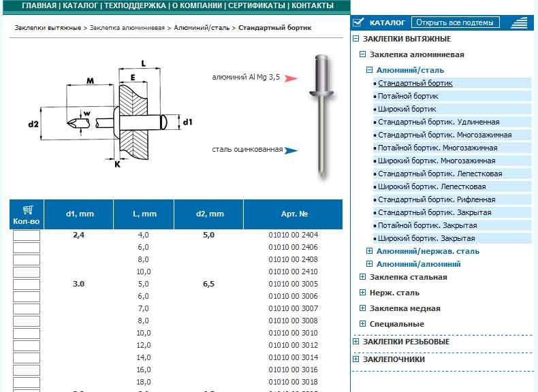Click quantity field for article 01010 00 3018
Screen dimensions: 538x392
pos(27,382)
